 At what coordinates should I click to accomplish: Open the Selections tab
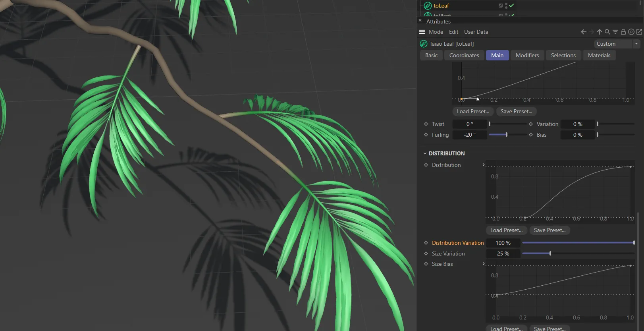[x=563, y=55]
